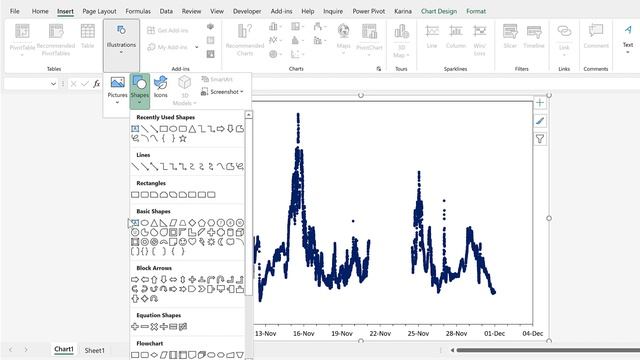Insert the Multiplication Sign from Equation Shapes
Image resolution: width=640 pixels, height=360 pixels.
coord(154,327)
